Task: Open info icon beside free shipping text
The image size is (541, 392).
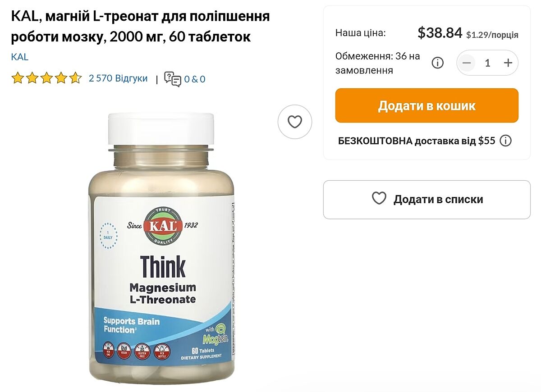Action: pyautogui.click(x=506, y=141)
